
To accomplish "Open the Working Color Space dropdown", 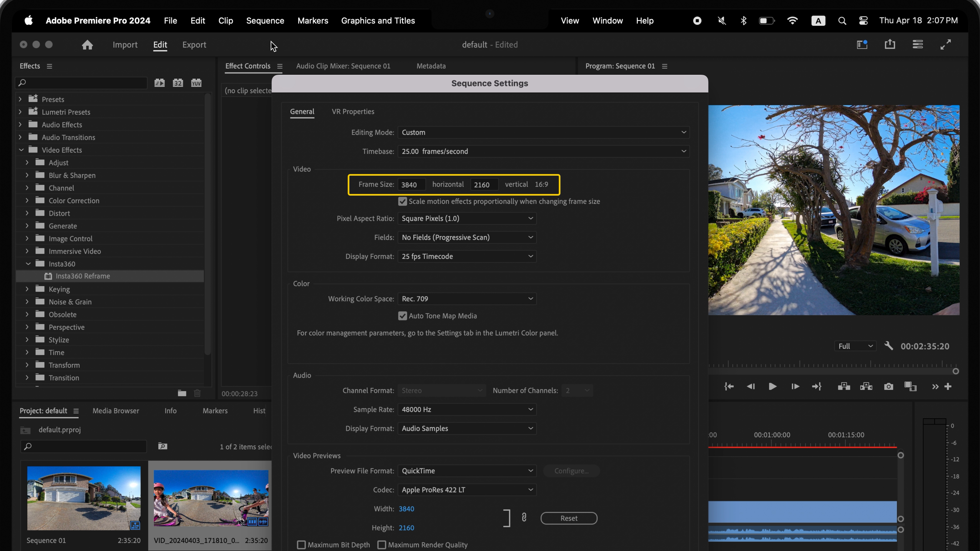I will (467, 298).
